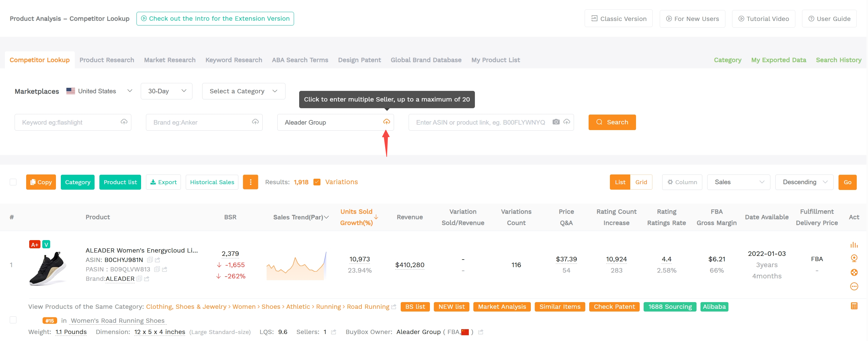Click the A+ badge on product 1
This screenshot has height=341, width=868.
[35, 244]
